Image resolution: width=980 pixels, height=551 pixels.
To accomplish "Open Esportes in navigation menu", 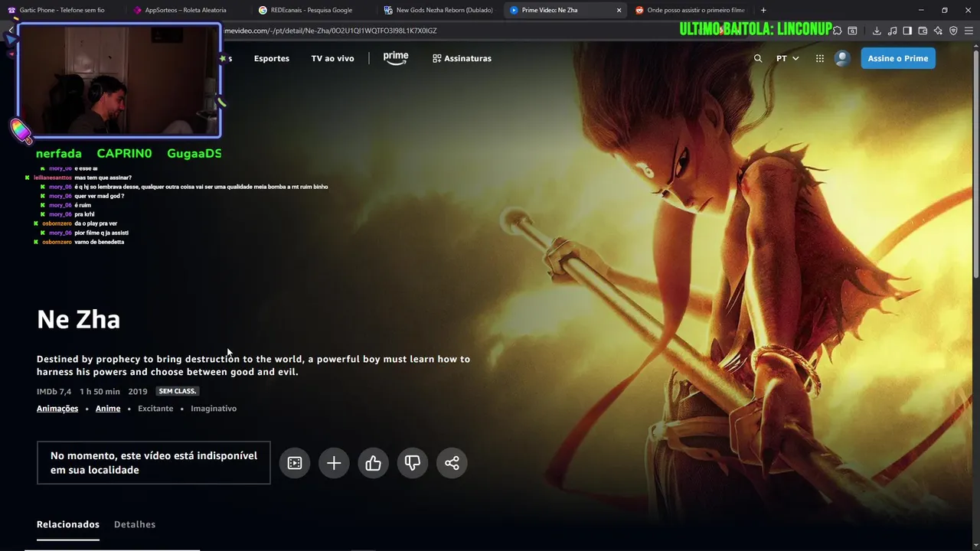I will pyautogui.click(x=272, y=58).
